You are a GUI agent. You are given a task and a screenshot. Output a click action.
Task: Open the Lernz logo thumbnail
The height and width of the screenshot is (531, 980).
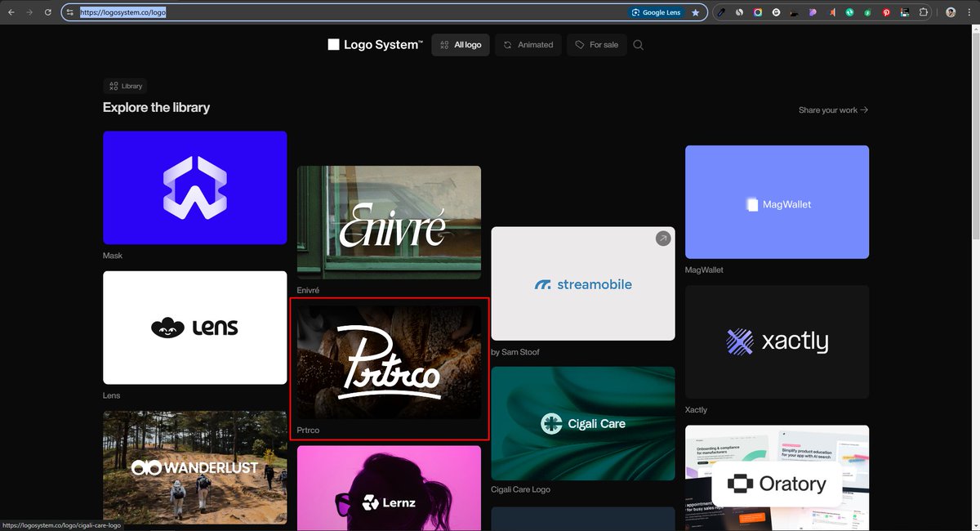(389, 488)
